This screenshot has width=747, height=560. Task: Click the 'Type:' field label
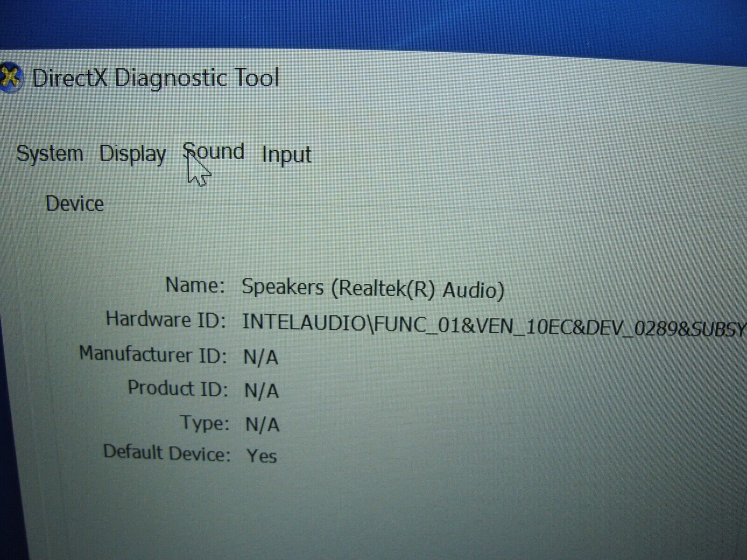coord(205,423)
